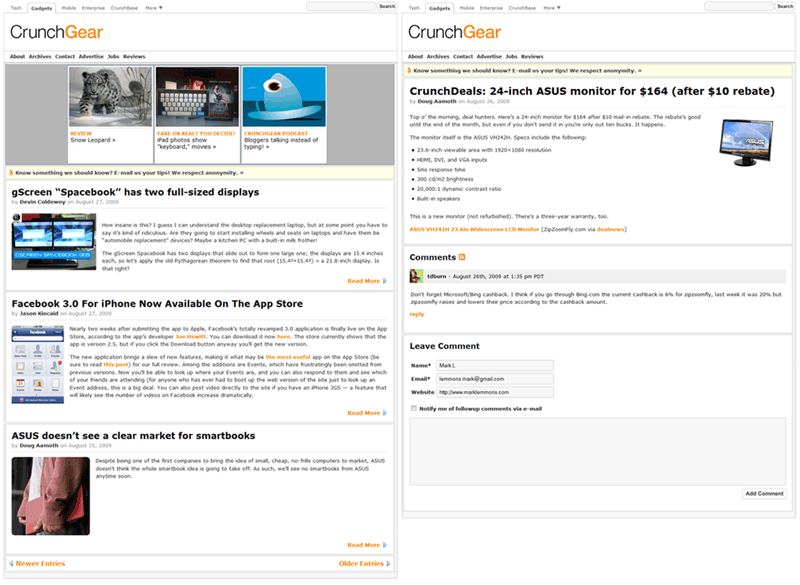Click Read More under the Facebook article
The width and height of the screenshot is (800, 585).
(367, 413)
